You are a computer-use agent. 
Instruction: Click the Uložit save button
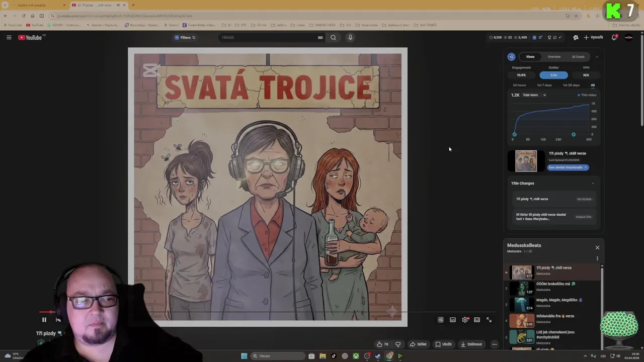[443, 344]
